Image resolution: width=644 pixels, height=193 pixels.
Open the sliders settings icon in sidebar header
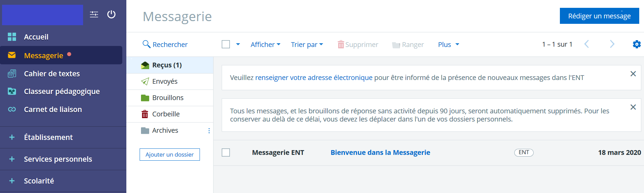point(94,14)
